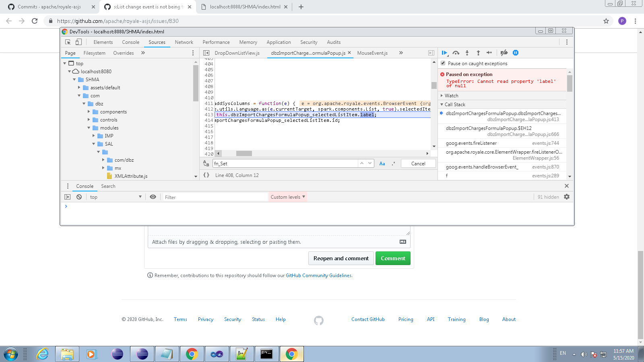The width and height of the screenshot is (644, 362).
Task: Click Reopen and comment button
Action: point(341,258)
